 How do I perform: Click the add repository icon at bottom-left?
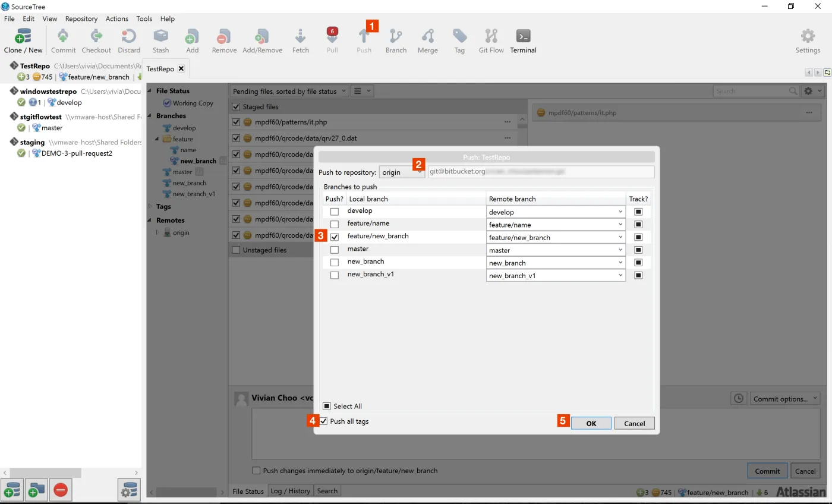click(12, 490)
